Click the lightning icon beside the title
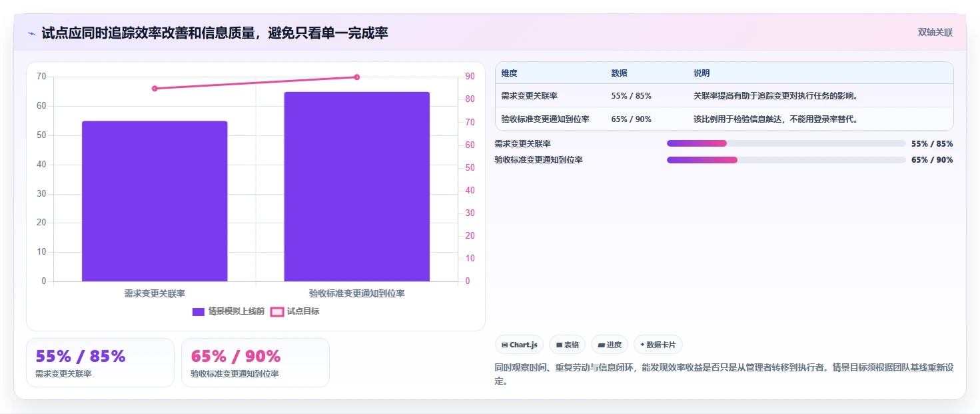 click(32, 33)
